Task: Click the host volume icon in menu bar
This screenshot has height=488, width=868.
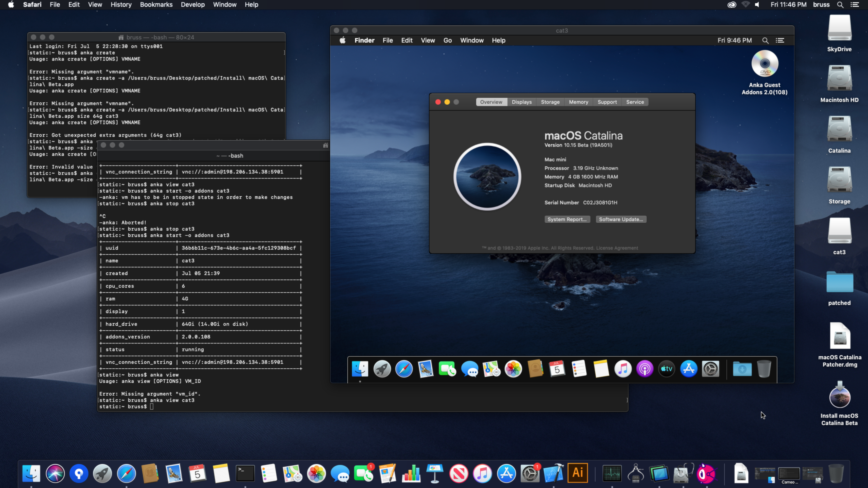Action: tap(757, 5)
